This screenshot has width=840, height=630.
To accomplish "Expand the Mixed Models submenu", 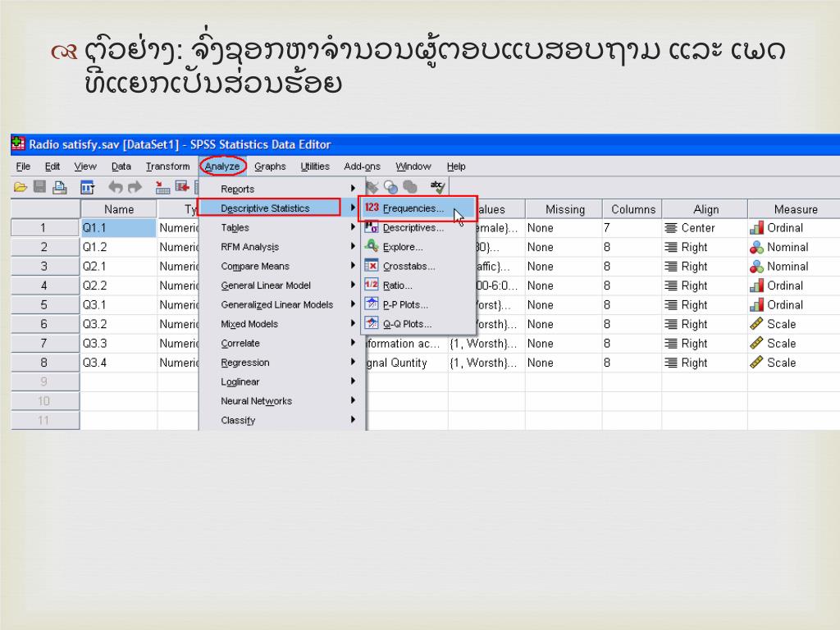I will 282,323.
